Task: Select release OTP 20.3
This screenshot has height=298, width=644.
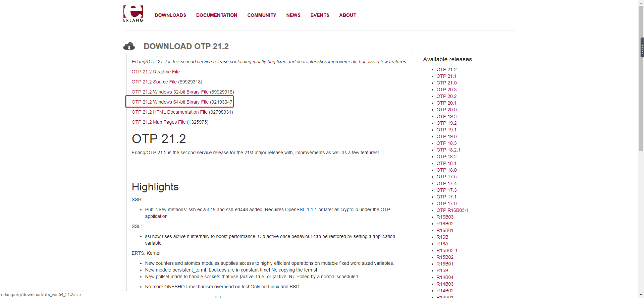Action: (x=446, y=90)
